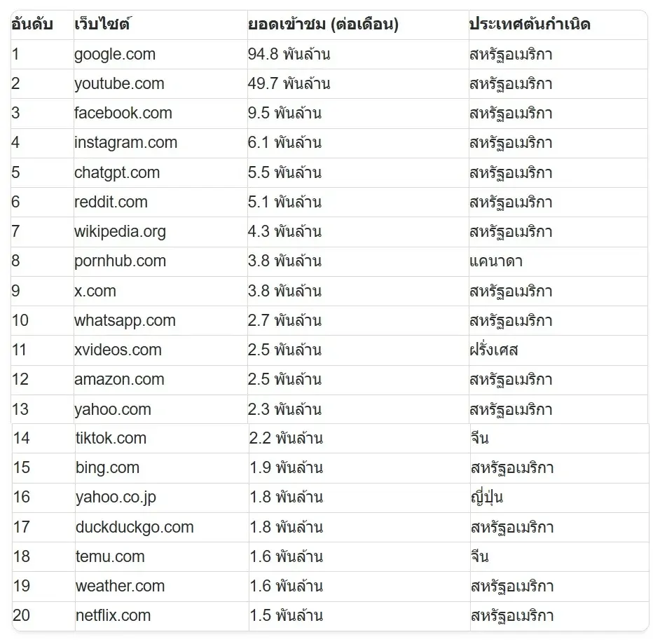Click the ยอดเข้าชม (ต่อเดือน) header
The width and height of the screenshot is (660, 644).
tap(323, 25)
